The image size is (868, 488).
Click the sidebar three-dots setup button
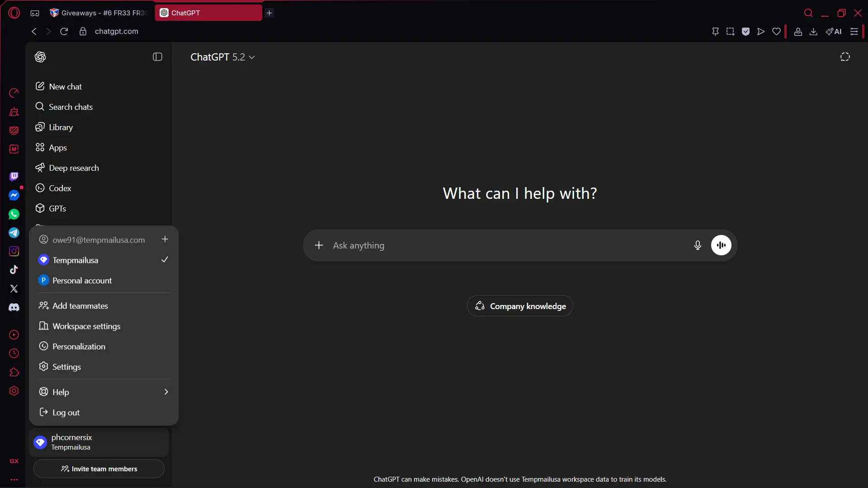[14, 480]
